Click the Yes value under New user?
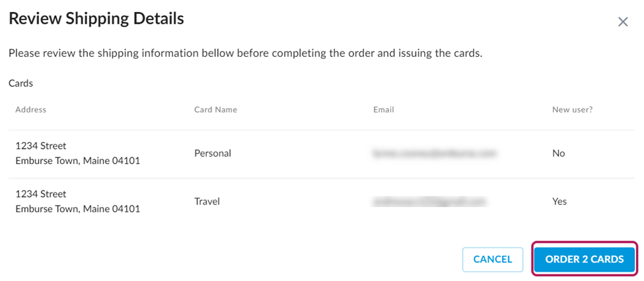 tap(559, 202)
